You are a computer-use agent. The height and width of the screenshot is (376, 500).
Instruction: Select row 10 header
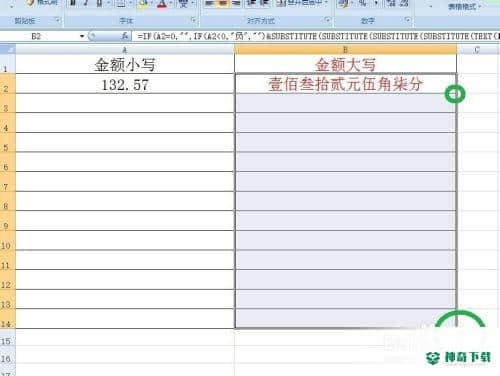(7, 241)
